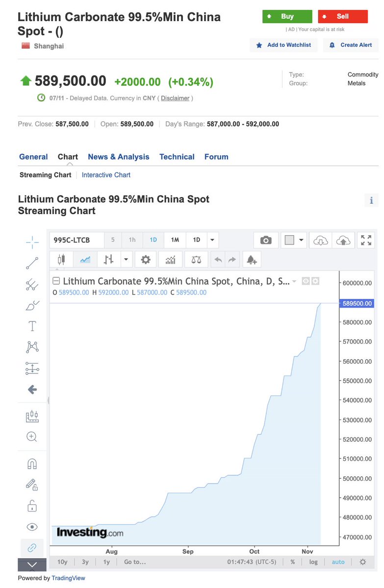Open the Disclaimer link

point(175,98)
